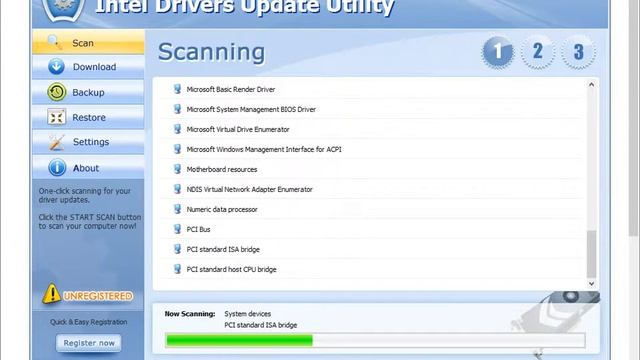Viewport: 640px width, 360px height.
Task: Click the Restore arrows icon
Action: pyautogui.click(x=56, y=117)
